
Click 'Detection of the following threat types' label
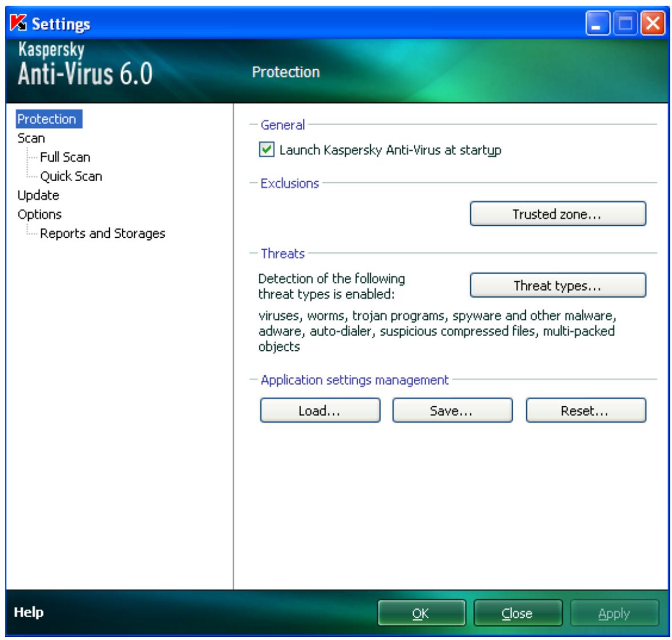point(331,286)
